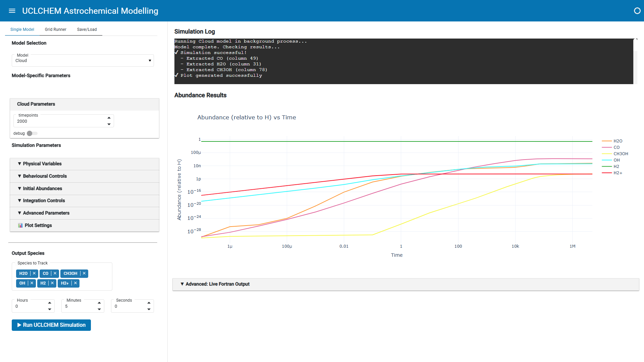Image resolution: width=644 pixels, height=362 pixels.
Task: Run the UCLCHEM Simulation
Action: click(51, 325)
